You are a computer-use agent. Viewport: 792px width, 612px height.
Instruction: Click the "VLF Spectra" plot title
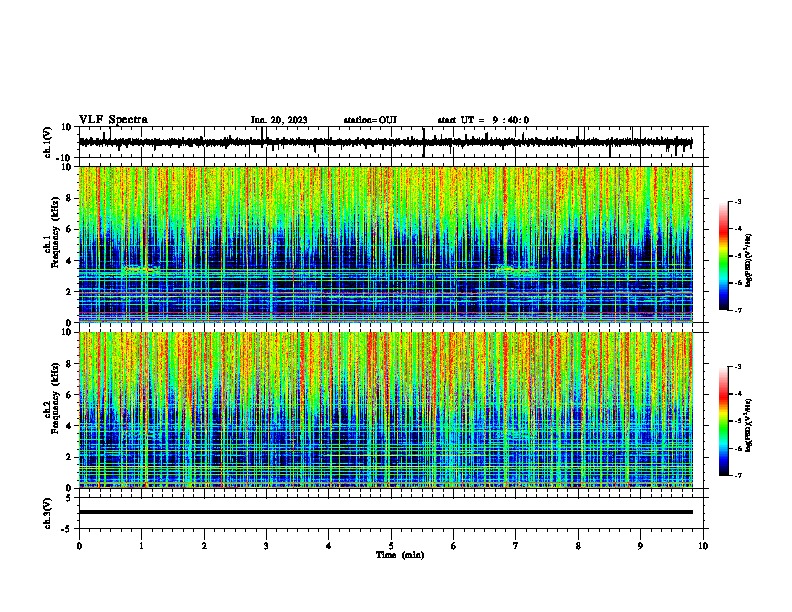(113, 120)
